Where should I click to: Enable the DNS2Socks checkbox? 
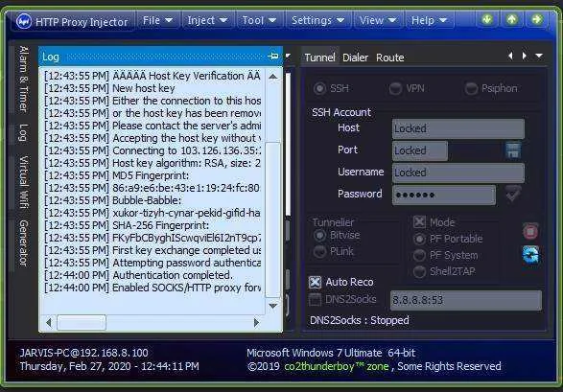[x=315, y=299]
